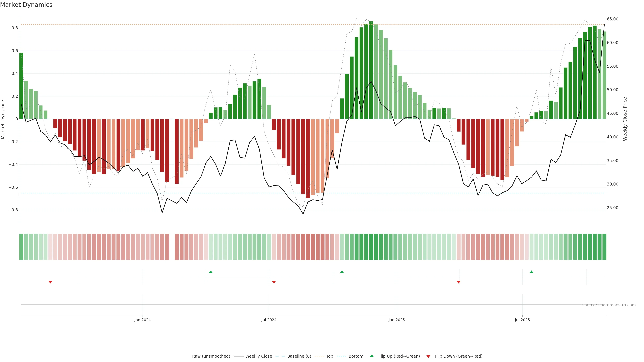Click the flip-down triangle near Jul 2024
This screenshot has height=362, width=644.
tap(274, 282)
